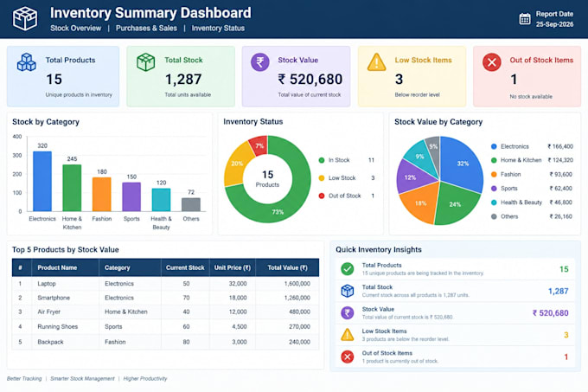Select the Air Fryer product name

(48, 312)
